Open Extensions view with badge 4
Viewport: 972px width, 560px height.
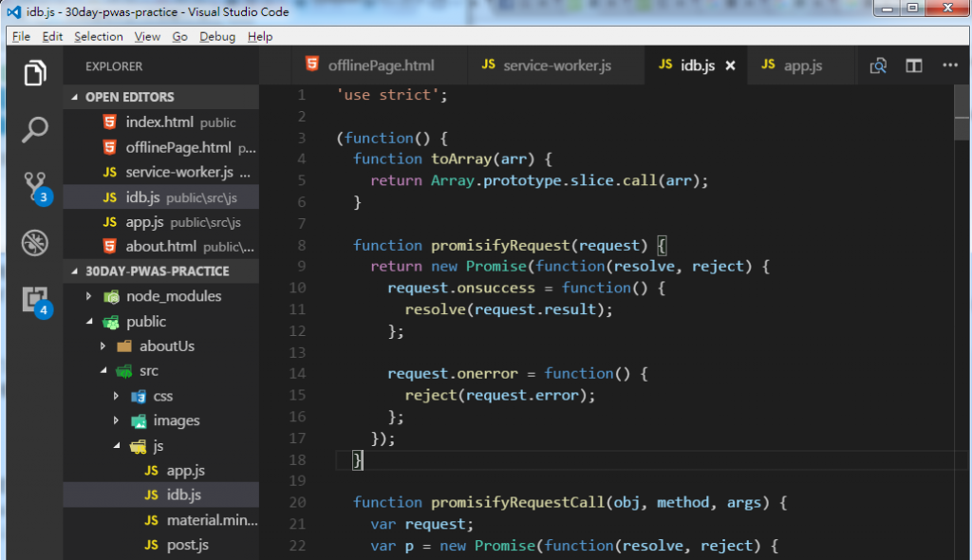coord(36,301)
